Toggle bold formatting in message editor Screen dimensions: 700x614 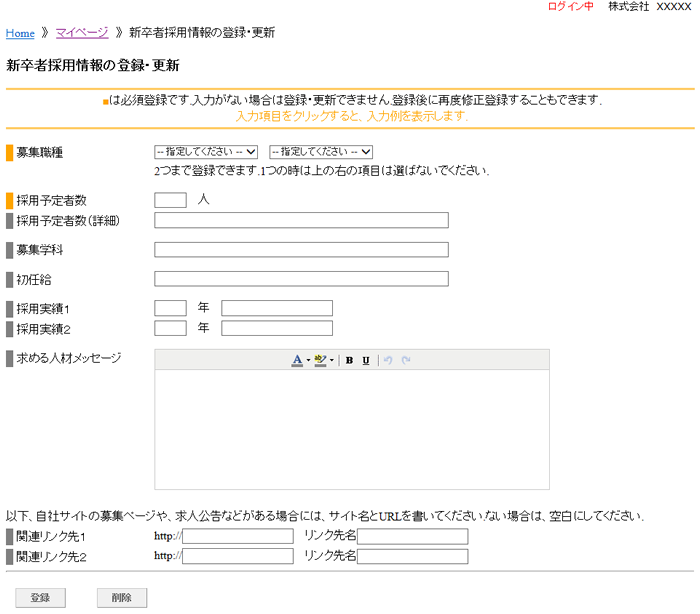tap(350, 360)
